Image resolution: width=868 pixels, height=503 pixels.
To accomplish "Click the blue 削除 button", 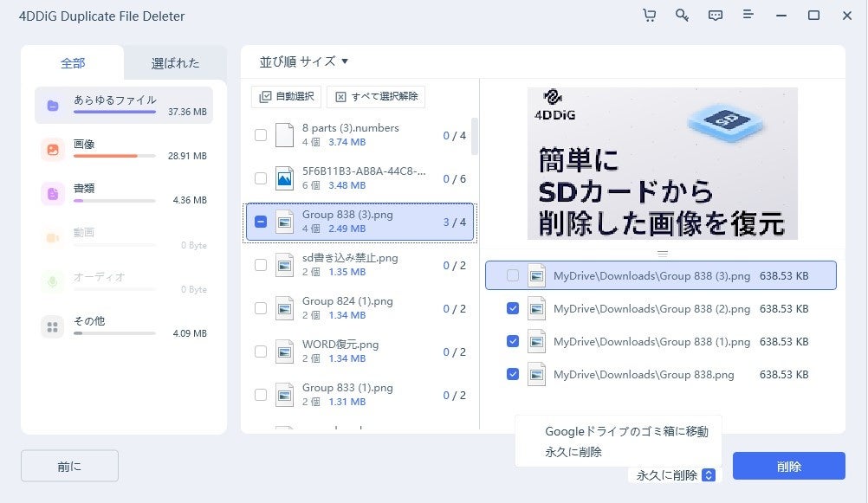I will pyautogui.click(x=789, y=466).
